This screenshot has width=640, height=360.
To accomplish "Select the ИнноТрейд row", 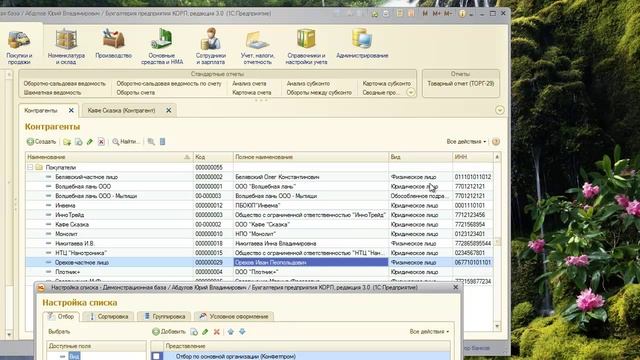I will coord(259,215).
